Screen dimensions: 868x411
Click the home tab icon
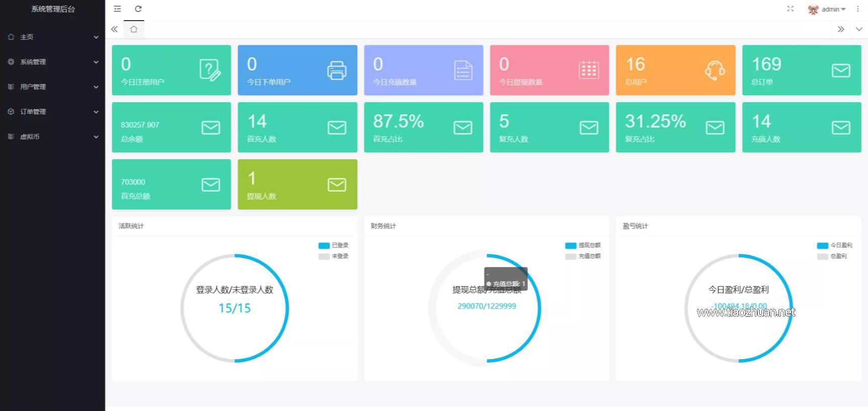pos(134,29)
